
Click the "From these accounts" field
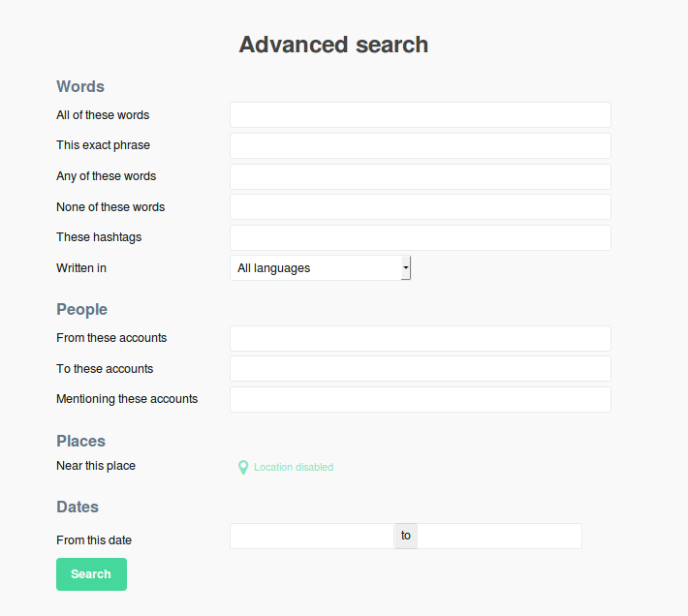point(420,339)
